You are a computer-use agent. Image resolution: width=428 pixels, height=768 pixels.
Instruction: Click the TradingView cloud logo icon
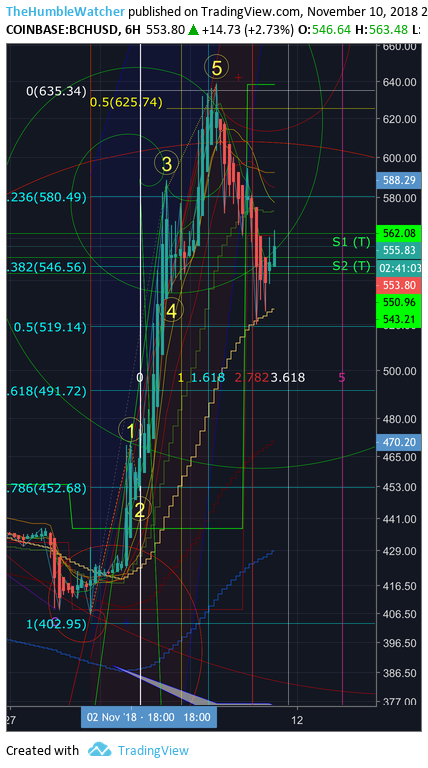pyautogui.click(x=99, y=750)
